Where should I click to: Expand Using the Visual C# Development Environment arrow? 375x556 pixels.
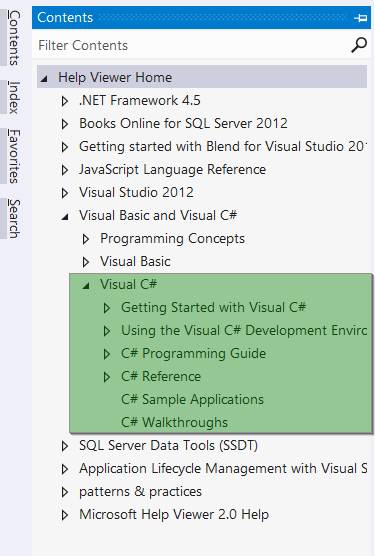pos(106,331)
